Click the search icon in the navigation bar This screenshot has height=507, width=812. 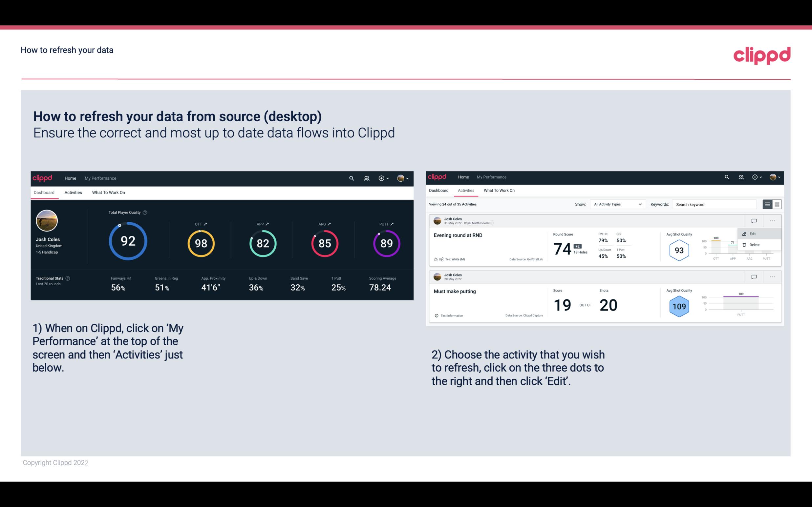pyautogui.click(x=351, y=178)
